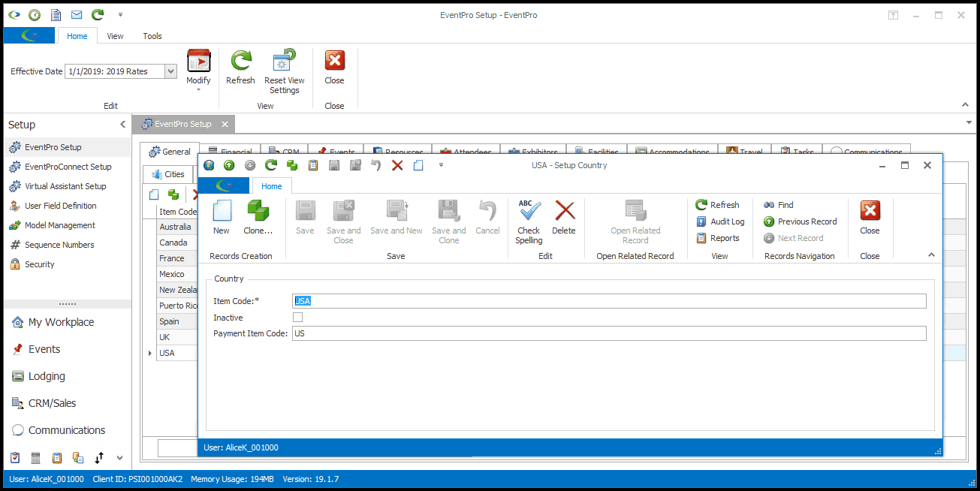Click the green clone icon in the Cities grid toolbar
The height and width of the screenshot is (491, 980).
(173, 194)
